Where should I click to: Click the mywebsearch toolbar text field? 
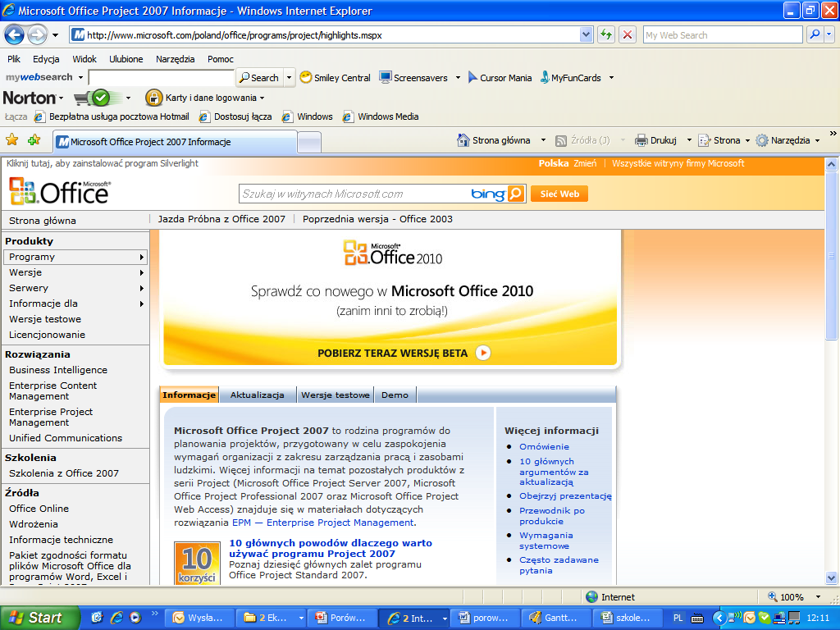click(x=162, y=78)
